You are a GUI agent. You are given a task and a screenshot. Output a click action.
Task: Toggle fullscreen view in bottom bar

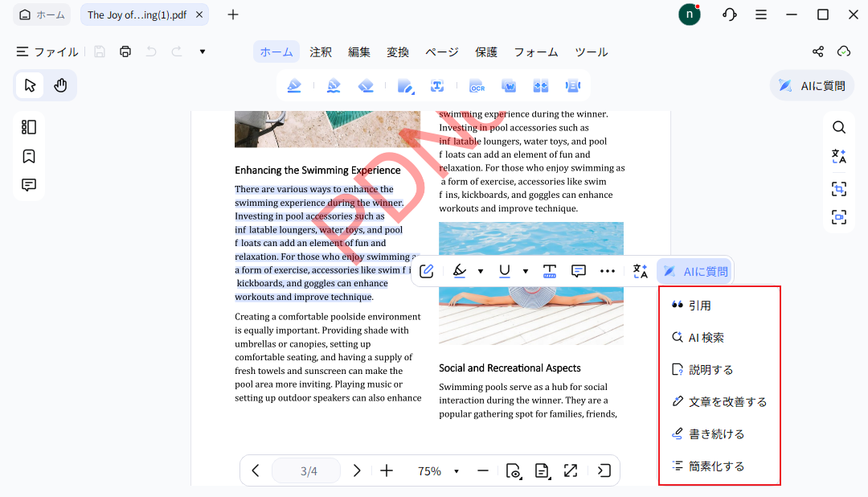pyautogui.click(x=570, y=471)
